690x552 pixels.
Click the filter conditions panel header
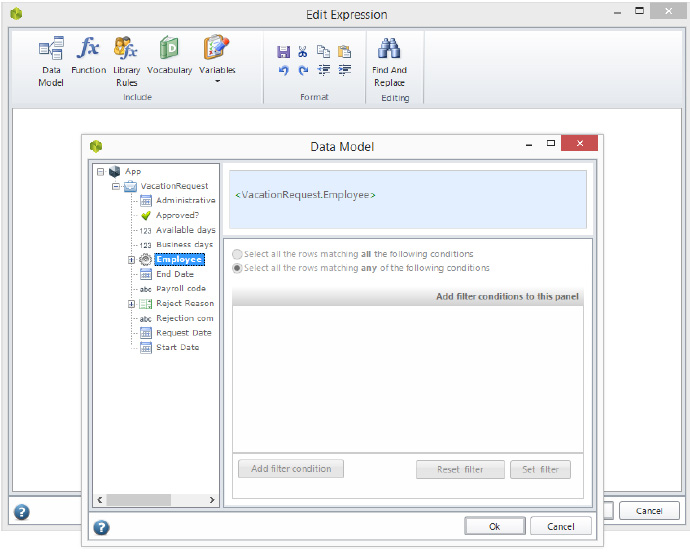(x=407, y=297)
